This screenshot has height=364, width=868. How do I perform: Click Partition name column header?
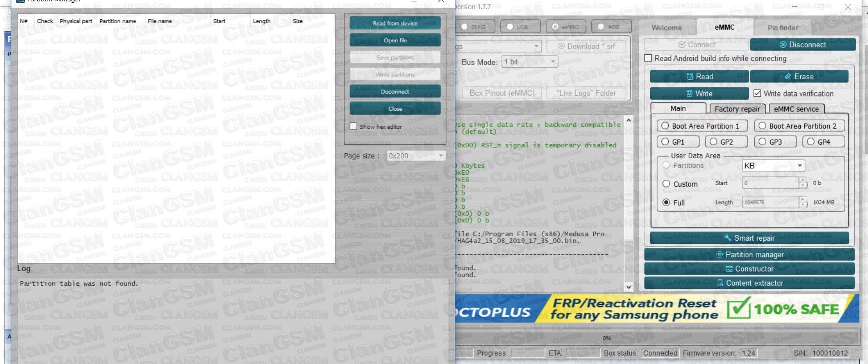coord(117,21)
